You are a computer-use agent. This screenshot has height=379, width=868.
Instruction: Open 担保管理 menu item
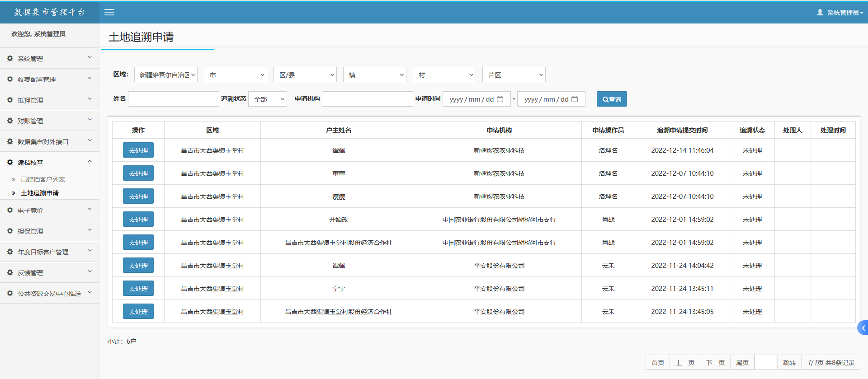click(50, 231)
